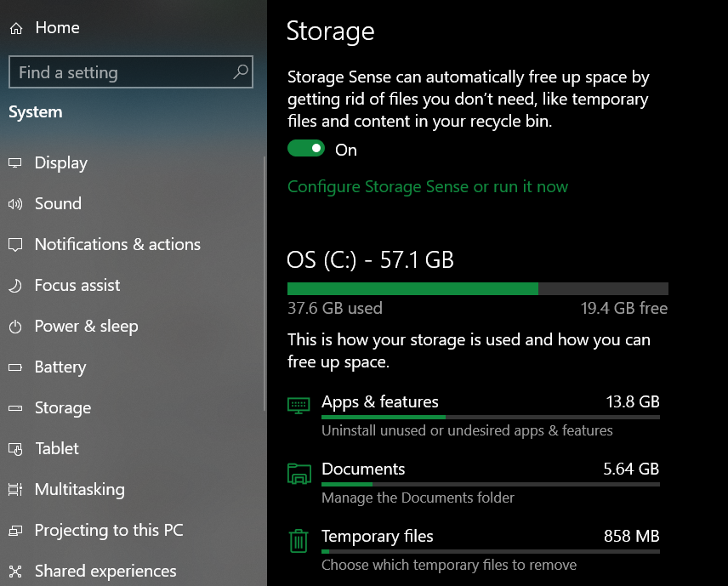Click the OS (C:) storage usage bar
Screen dimensions: 728x586
coord(477,288)
